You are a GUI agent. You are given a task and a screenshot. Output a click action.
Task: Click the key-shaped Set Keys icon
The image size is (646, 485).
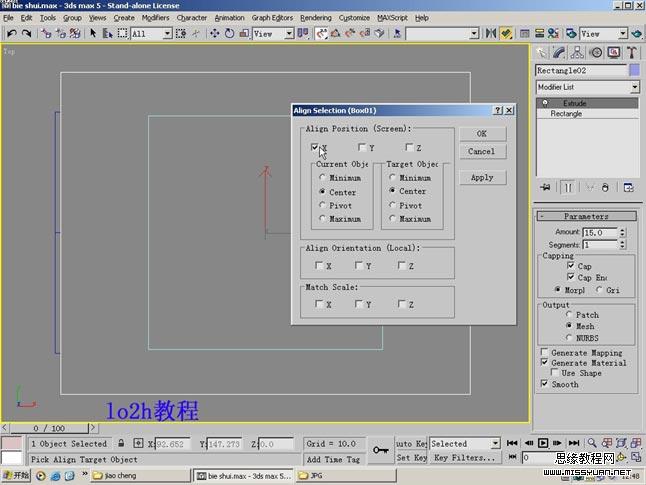(381, 450)
